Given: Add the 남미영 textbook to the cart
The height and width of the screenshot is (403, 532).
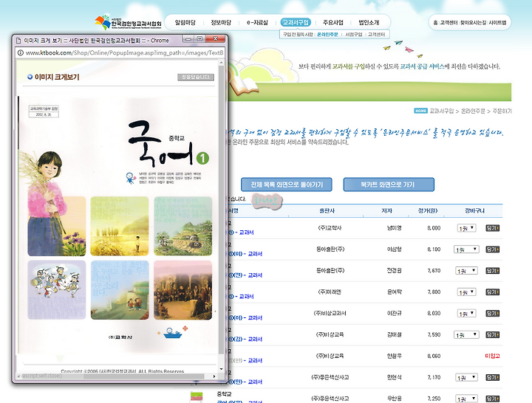Looking at the screenshot, I should (x=492, y=228).
